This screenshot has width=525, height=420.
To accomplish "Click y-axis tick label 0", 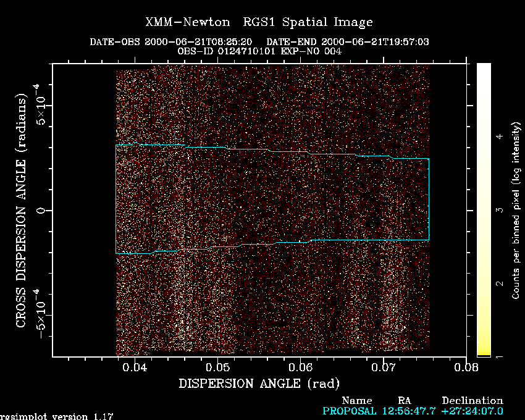I will 41,211.
